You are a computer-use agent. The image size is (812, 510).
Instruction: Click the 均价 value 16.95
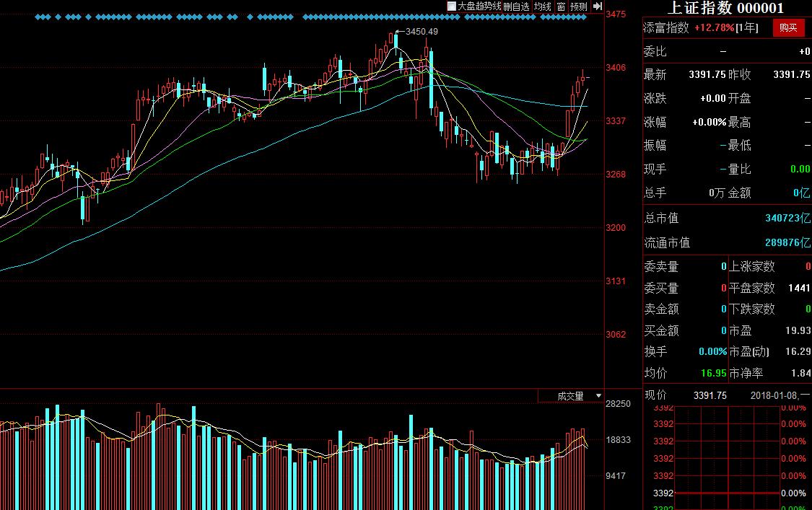714,373
